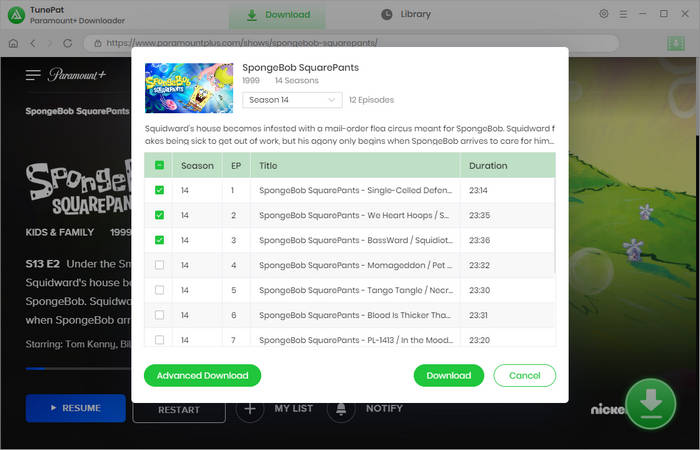Image resolution: width=700 pixels, height=450 pixels.
Task: Click the green Download button in dialog
Action: tap(449, 375)
